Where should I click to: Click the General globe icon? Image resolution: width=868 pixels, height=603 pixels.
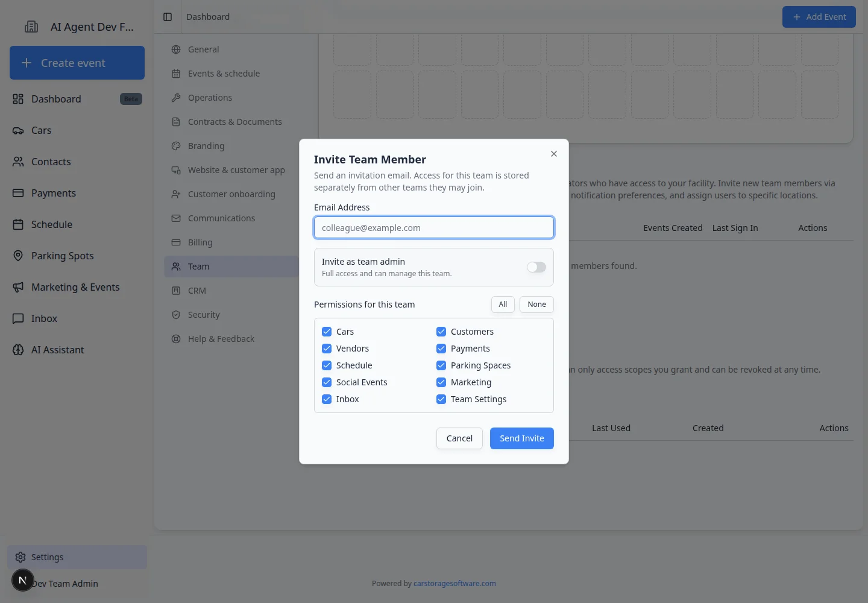176,49
